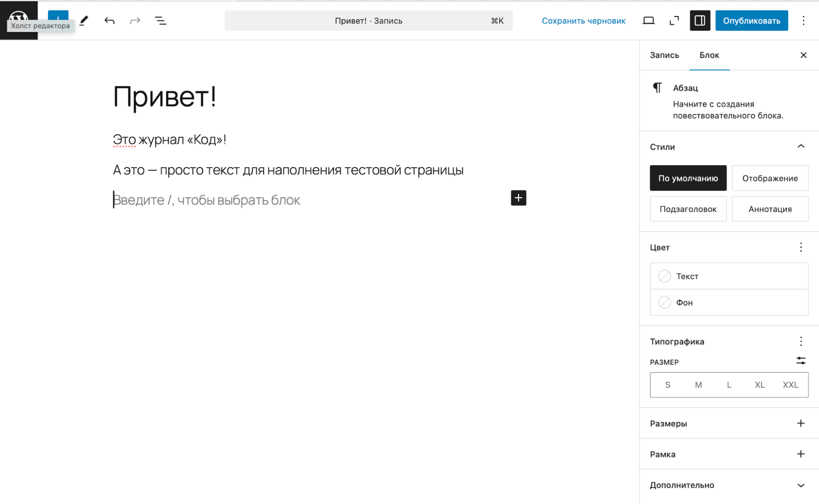Viewport: 819px width, 504px height.
Task: Toggle the settings sidebar panel
Action: pyautogui.click(x=700, y=20)
